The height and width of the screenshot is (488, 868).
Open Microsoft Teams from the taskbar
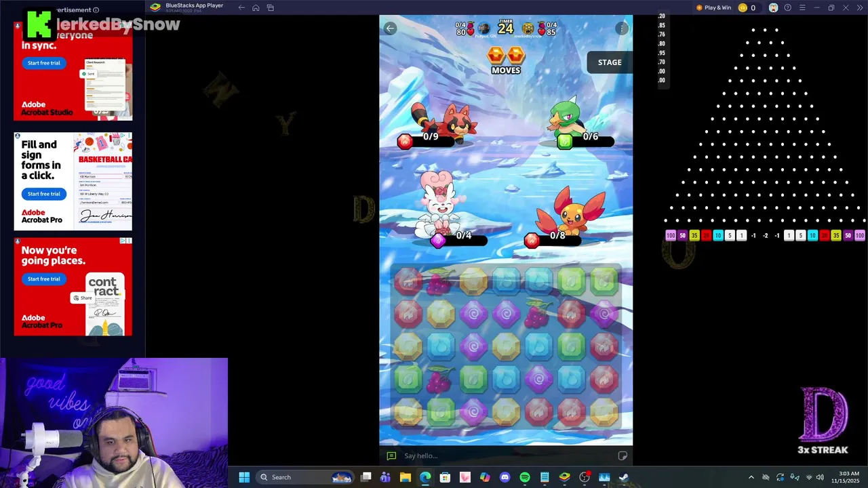386,477
